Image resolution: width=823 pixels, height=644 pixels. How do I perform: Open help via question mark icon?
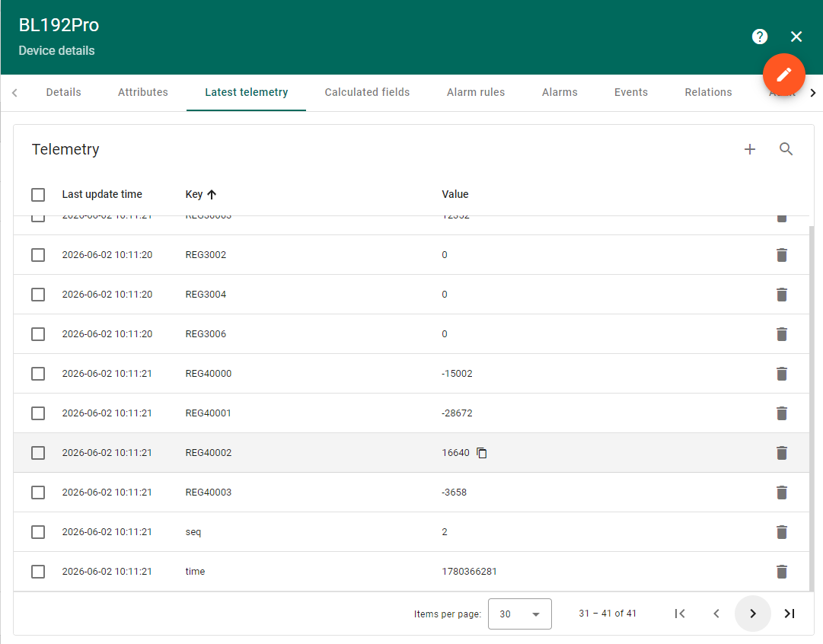pyautogui.click(x=760, y=37)
